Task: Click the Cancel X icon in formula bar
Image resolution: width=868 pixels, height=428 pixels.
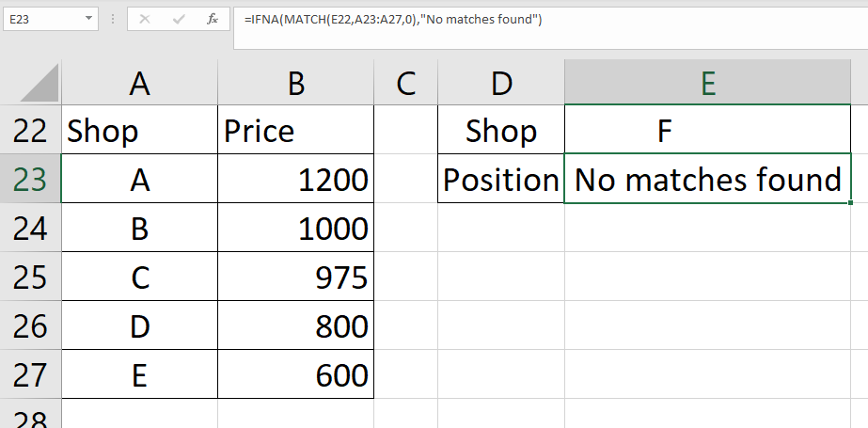Action: [x=145, y=19]
